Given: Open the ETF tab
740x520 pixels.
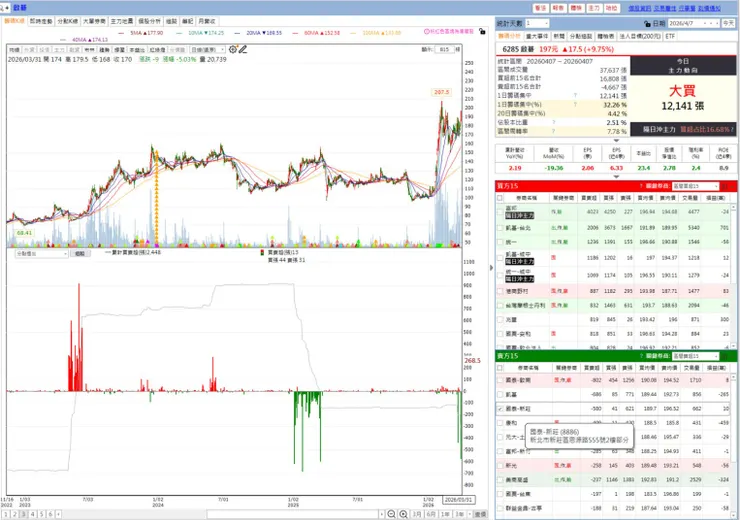Looking at the screenshot, I should 670,36.
